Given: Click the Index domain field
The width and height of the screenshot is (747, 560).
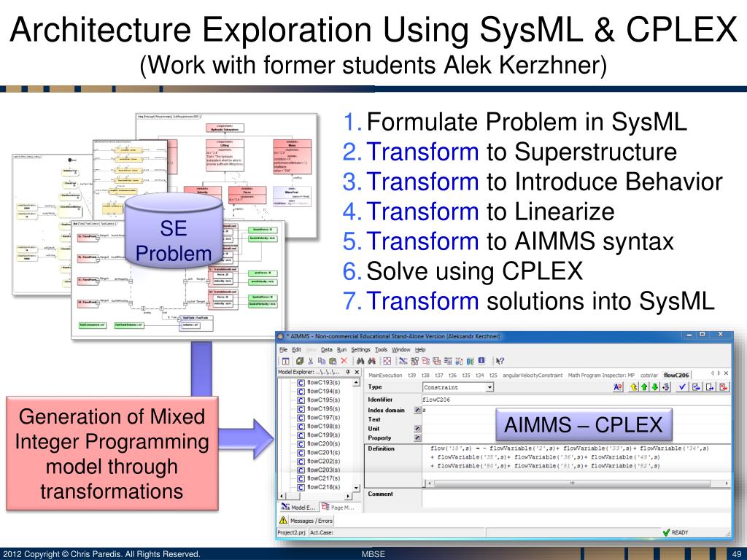Looking at the screenshot, I should point(576,410).
